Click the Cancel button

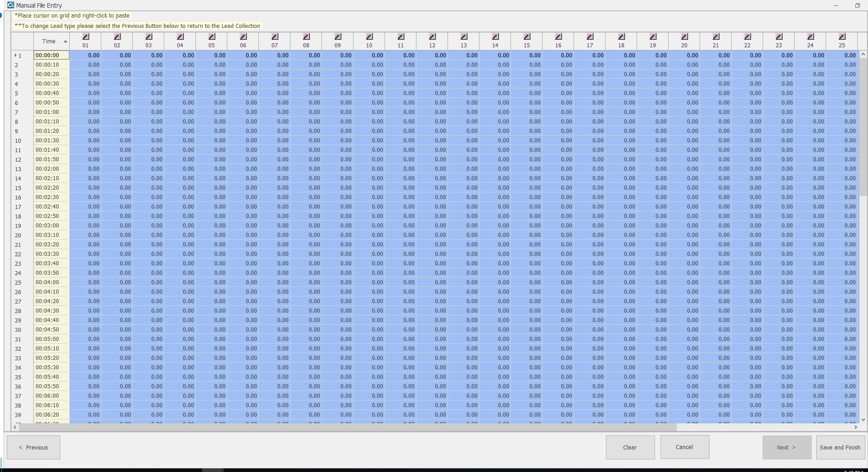click(684, 447)
